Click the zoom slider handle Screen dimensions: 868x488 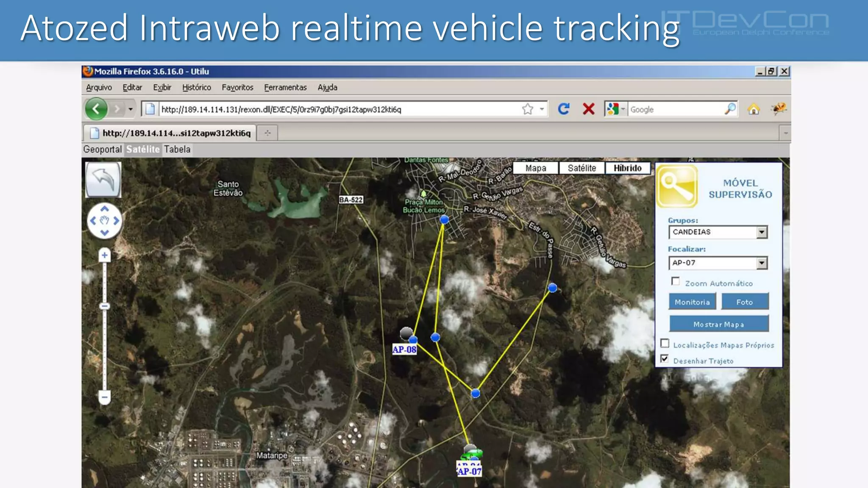pyautogui.click(x=105, y=306)
